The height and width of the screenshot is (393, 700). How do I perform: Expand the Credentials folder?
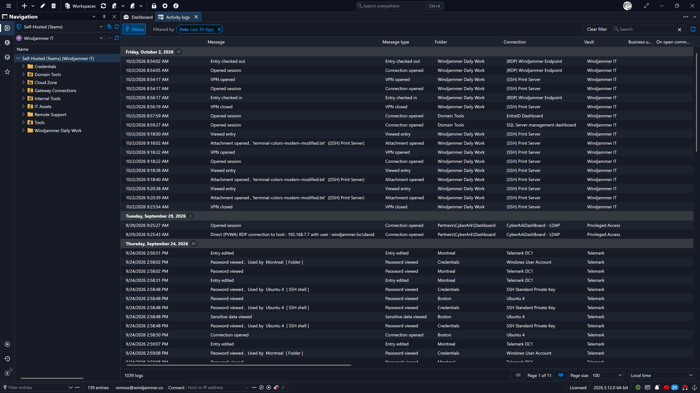pyautogui.click(x=23, y=67)
